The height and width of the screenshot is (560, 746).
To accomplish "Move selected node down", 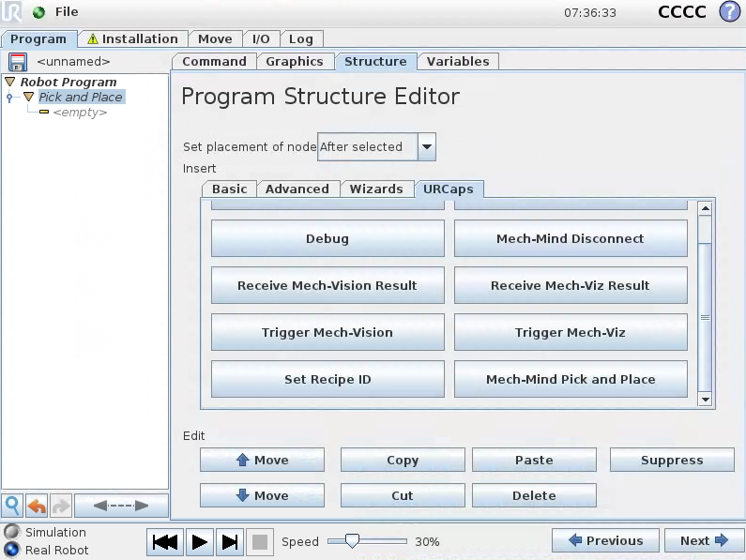I will tap(262, 495).
